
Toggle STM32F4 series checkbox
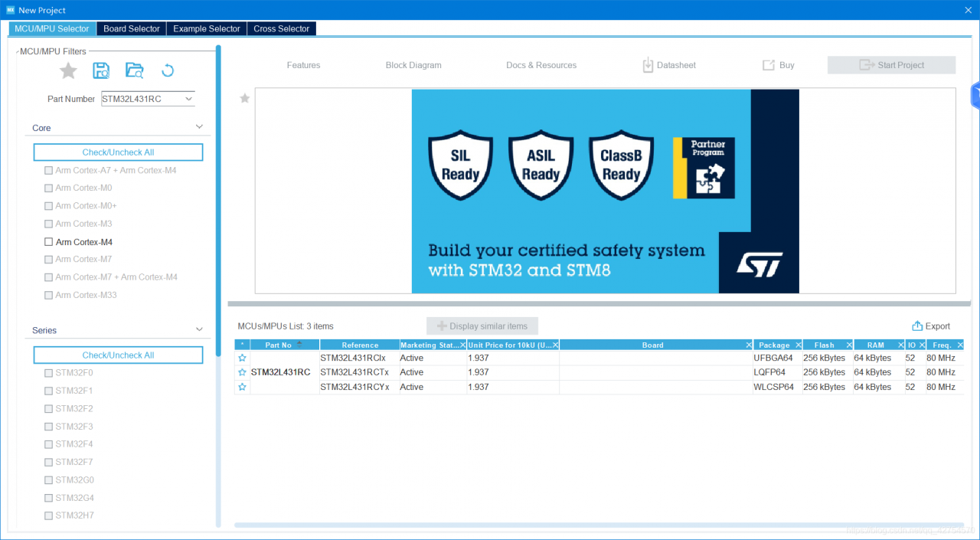click(x=49, y=444)
